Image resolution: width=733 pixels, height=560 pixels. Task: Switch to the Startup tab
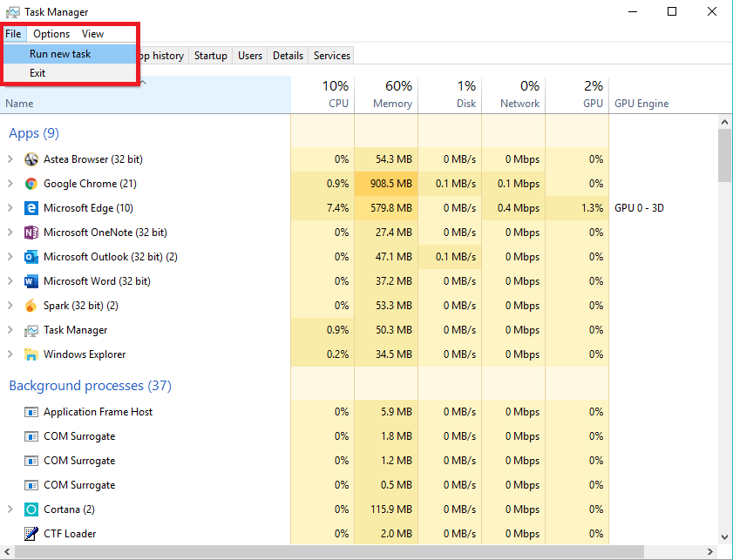click(x=211, y=56)
